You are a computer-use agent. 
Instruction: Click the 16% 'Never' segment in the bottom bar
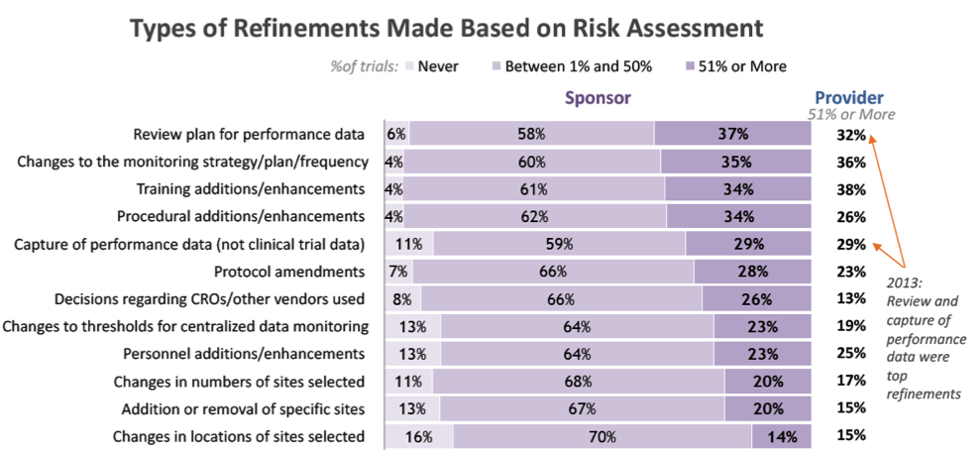click(418, 436)
